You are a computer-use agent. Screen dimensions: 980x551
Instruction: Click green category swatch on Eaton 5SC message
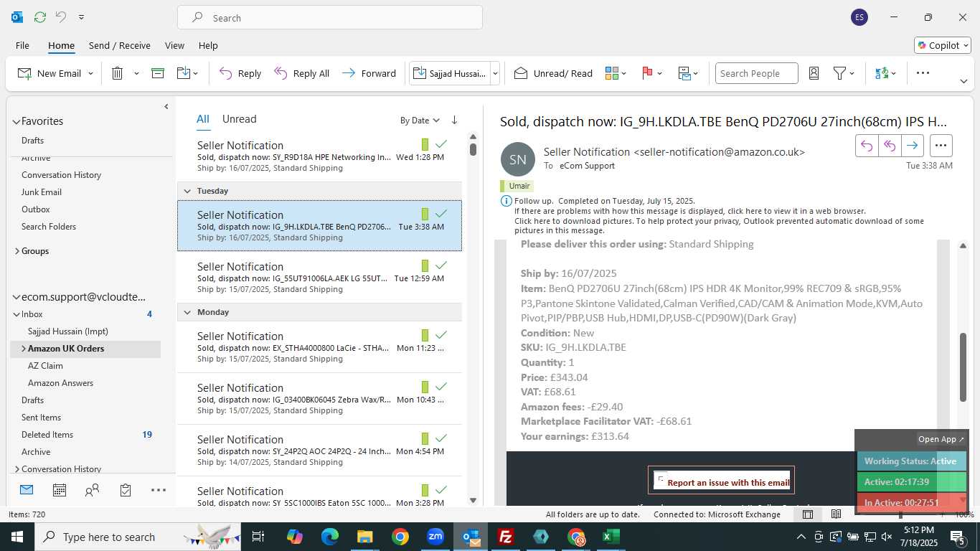425,491
